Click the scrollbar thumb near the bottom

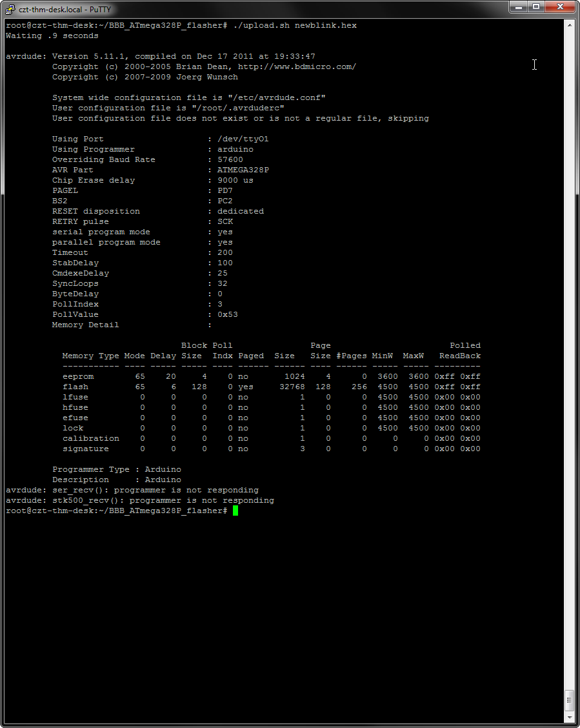(x=570, y=701)
